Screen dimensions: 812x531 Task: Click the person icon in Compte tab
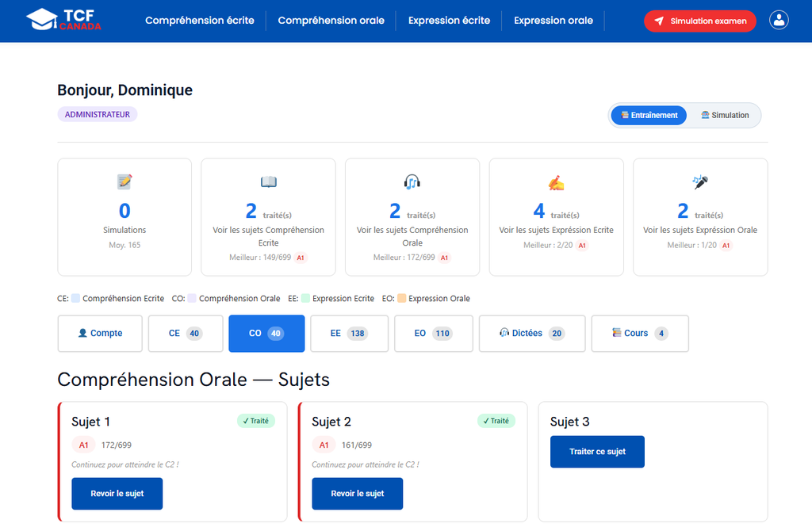click(82, 334)
